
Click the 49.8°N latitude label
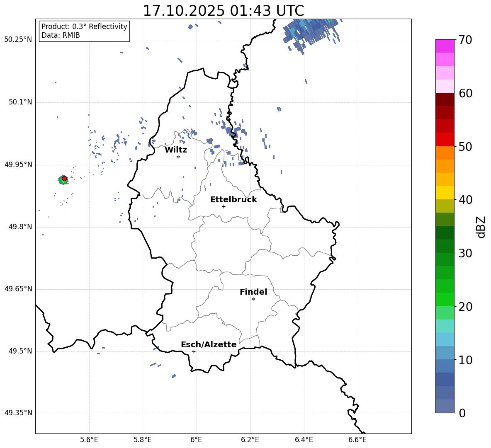20,227
